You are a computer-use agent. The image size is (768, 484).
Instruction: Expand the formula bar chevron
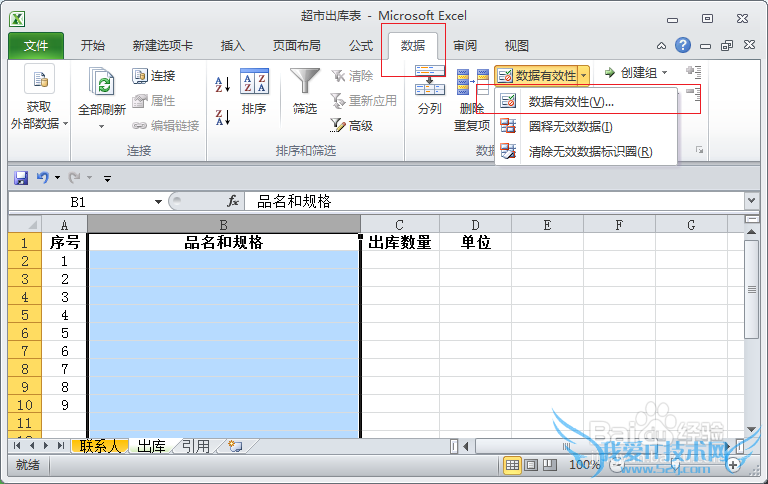(x=751, y=200)
